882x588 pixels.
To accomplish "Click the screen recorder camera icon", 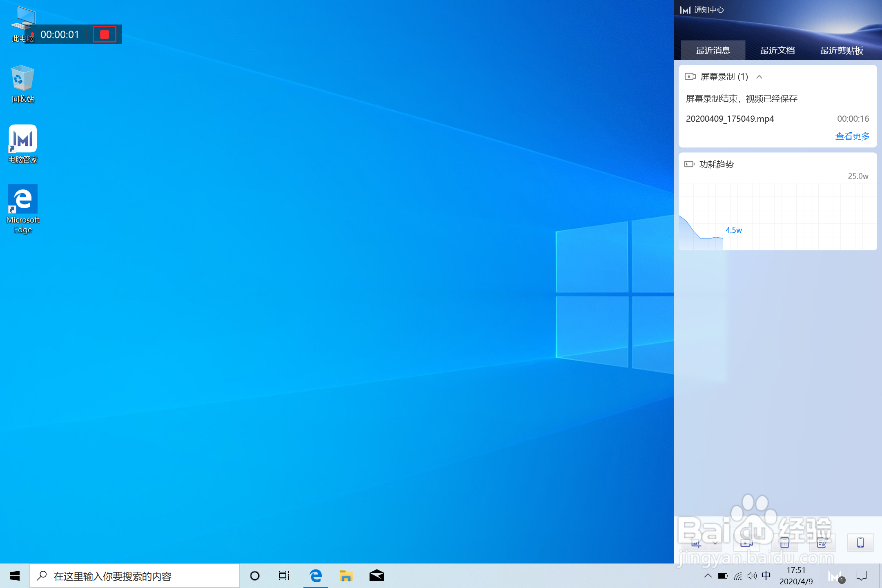I will coord(746,543).
